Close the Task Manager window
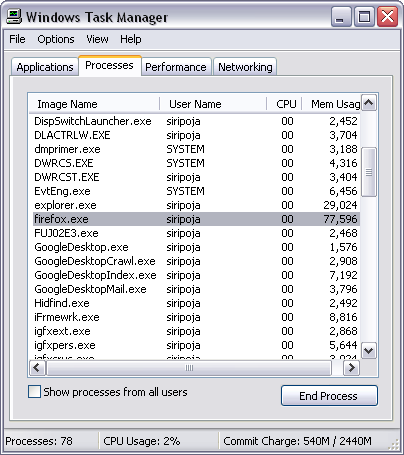404x455 pixels. (x=387, y=16)
